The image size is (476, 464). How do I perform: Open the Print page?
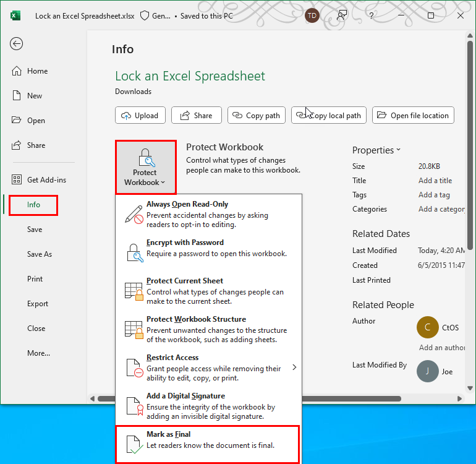pyautogui.click(x=35, y=279)
